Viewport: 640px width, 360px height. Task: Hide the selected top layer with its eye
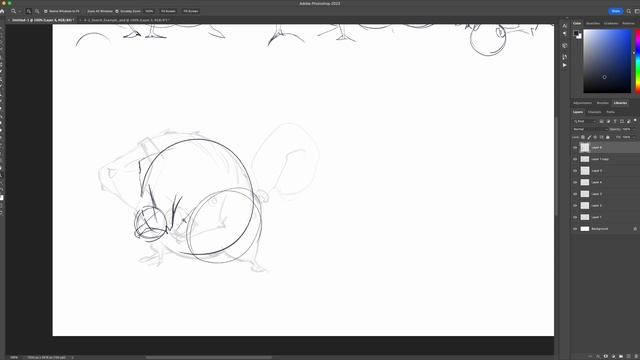pyautogui.click(x=575, y=147)
